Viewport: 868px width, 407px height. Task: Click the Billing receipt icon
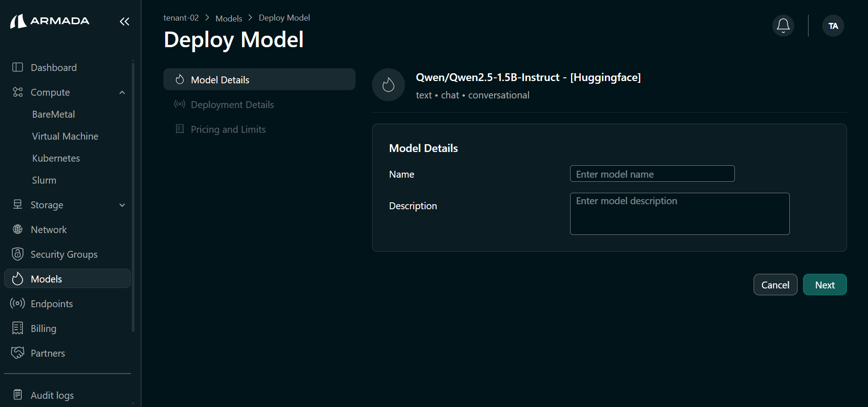(17, 328)
